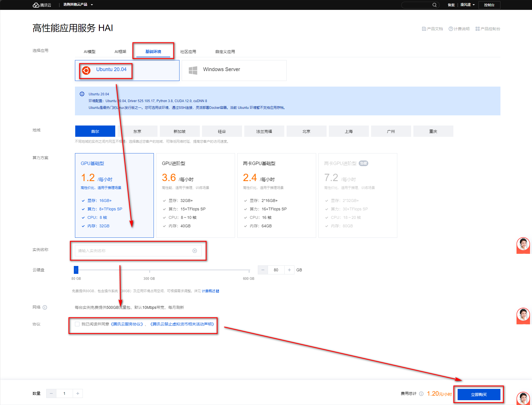
Task: Select the GPU基础型 plan card
Action: point(114,195)
